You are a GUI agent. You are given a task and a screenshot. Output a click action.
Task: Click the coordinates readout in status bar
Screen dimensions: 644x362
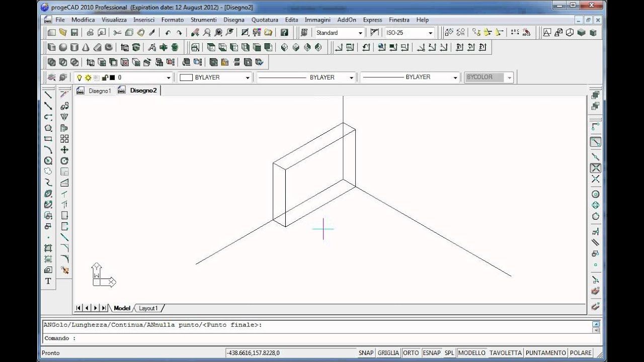click(290, 353)
